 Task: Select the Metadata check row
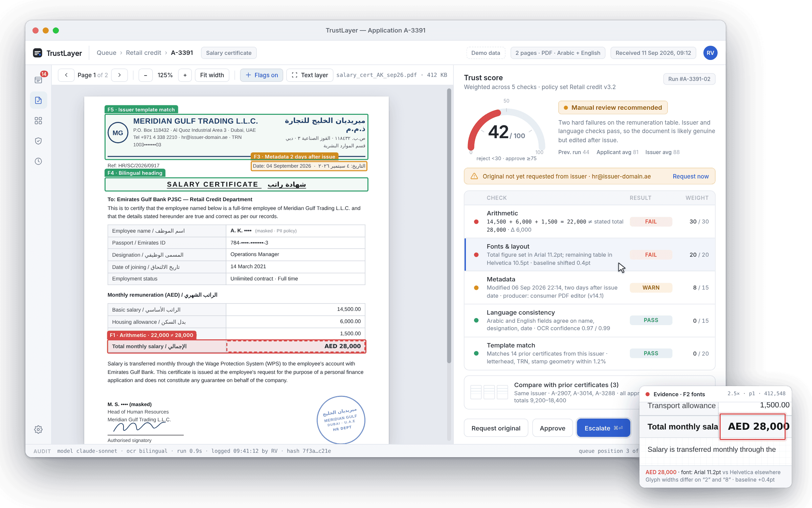click(590, 287)
